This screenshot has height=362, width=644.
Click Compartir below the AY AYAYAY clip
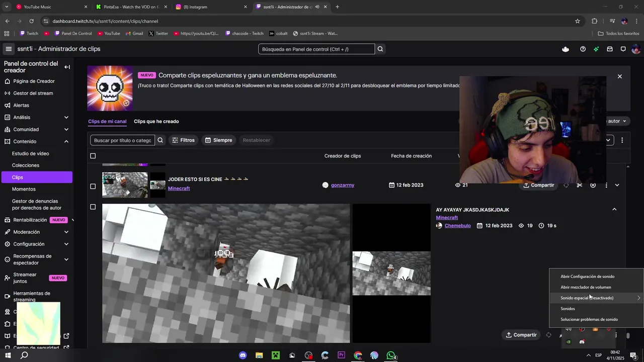pos(521,335)
